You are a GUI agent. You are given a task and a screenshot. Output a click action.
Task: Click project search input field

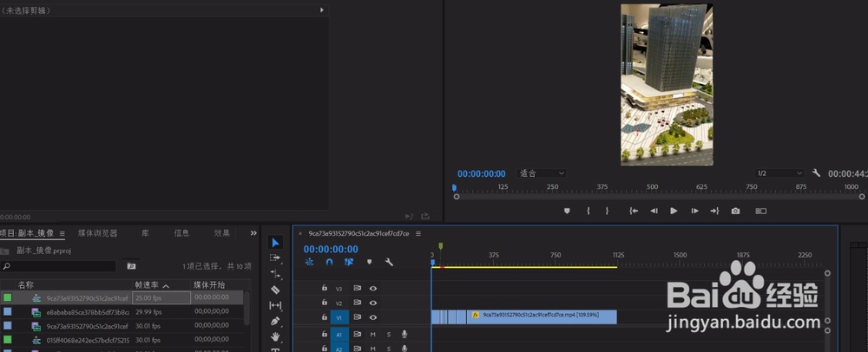(x=58, y=266)
